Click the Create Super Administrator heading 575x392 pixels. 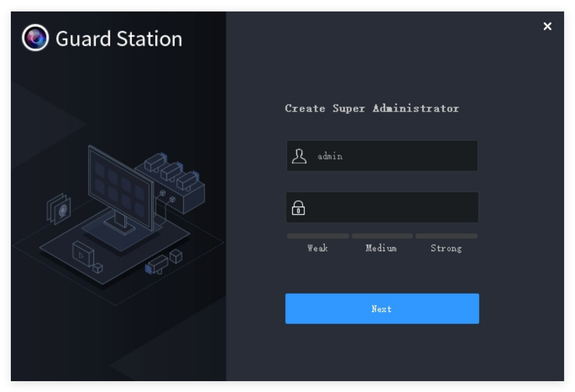click(x=372, y=108)
